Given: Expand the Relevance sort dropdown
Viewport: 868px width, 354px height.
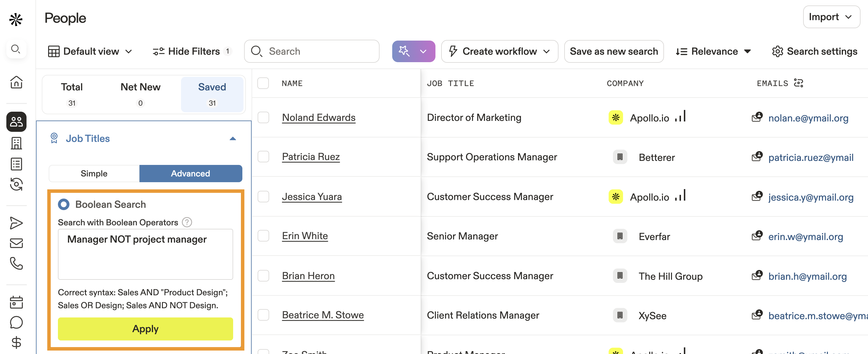Looking at the screenshot, I should coord(713,51).
